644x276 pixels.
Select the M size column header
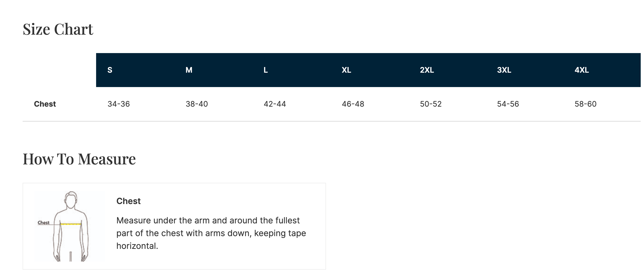pyautogui.click(x=189, y=70)
